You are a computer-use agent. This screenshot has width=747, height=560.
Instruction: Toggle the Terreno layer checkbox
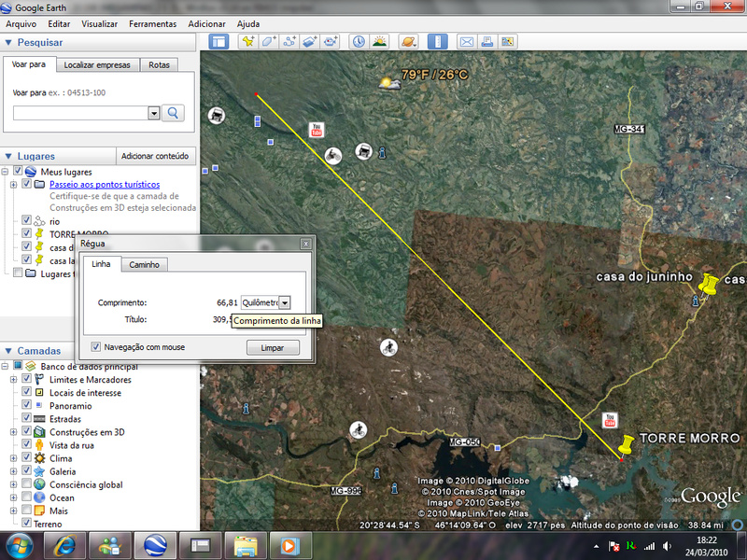click(27, 523)
